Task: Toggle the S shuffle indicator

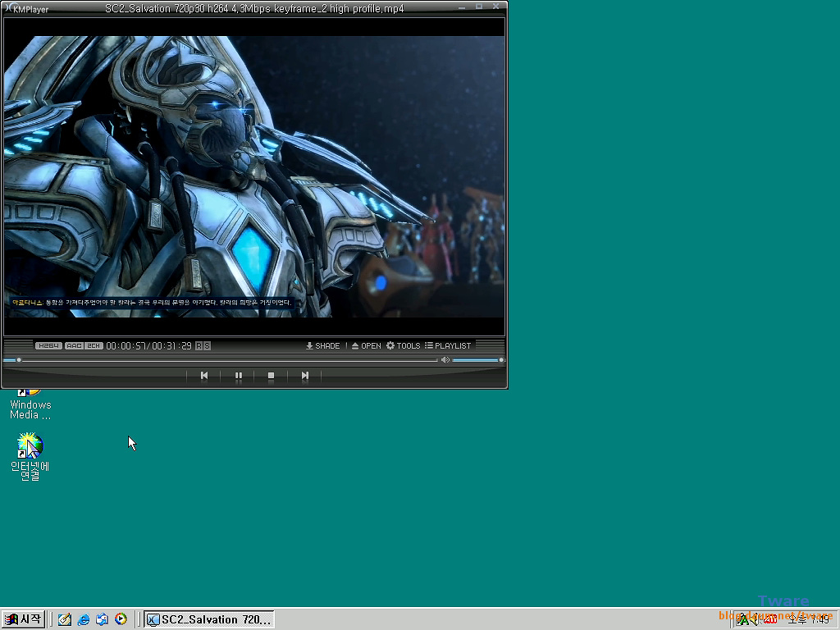Action: coord(208,345)
